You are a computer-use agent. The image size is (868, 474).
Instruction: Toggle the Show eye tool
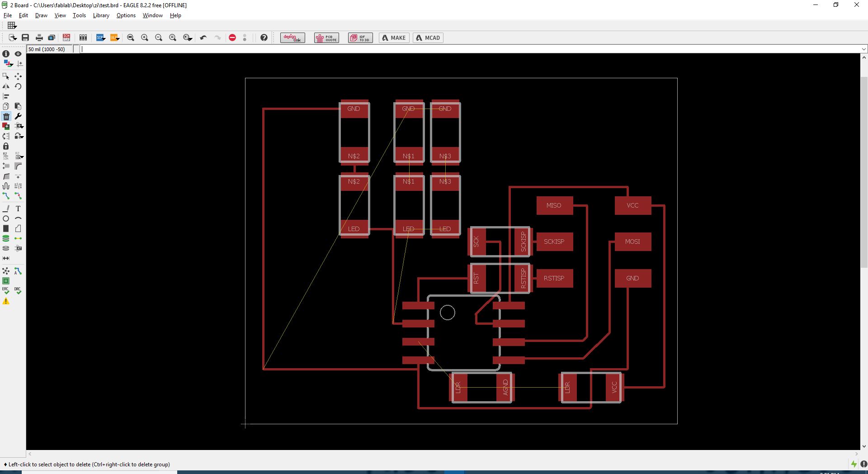(x=18, y=54)
